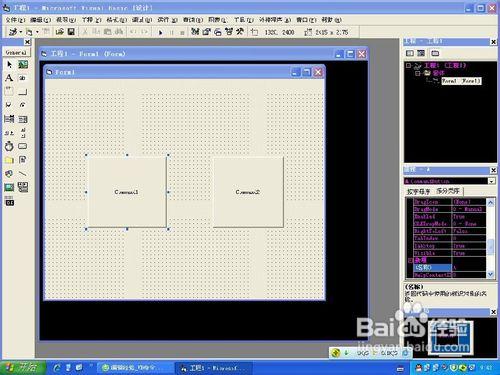Select the Shape tool in the toolbox
Image resolution: width=500 pixels, height=375 pixels.
click(x=9, y=173)
